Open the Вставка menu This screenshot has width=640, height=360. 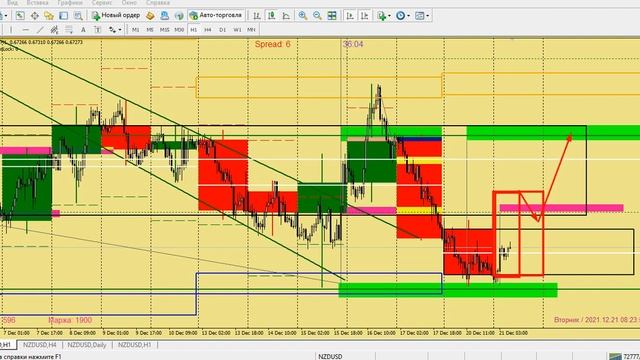(37, 3)
